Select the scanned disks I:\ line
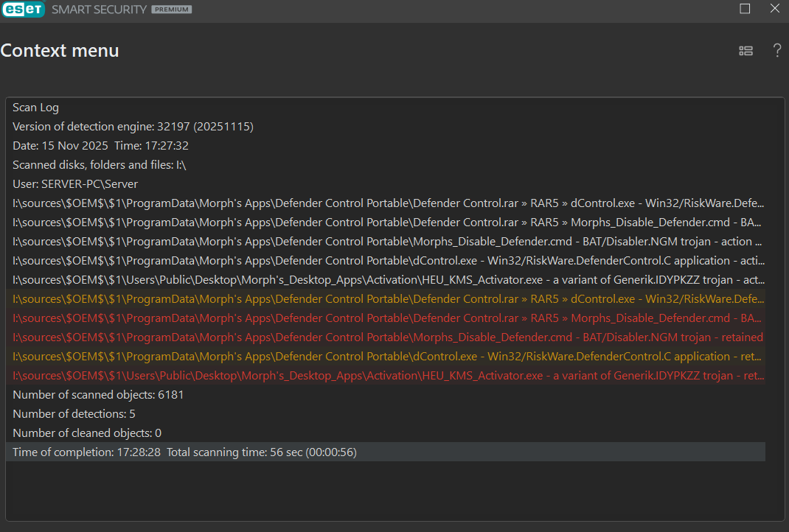Image resolution: width=789 pixels, height=532 pixels. coord(99,165)
